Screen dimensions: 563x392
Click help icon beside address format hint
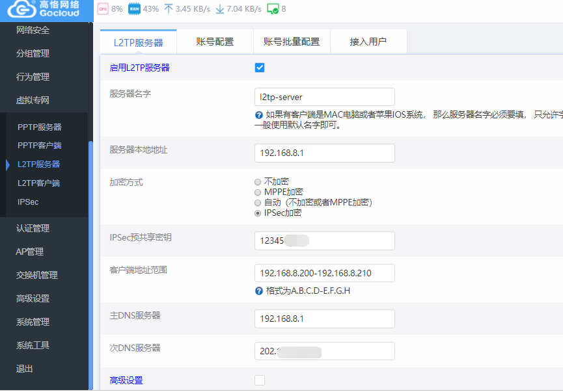point(259,291)
